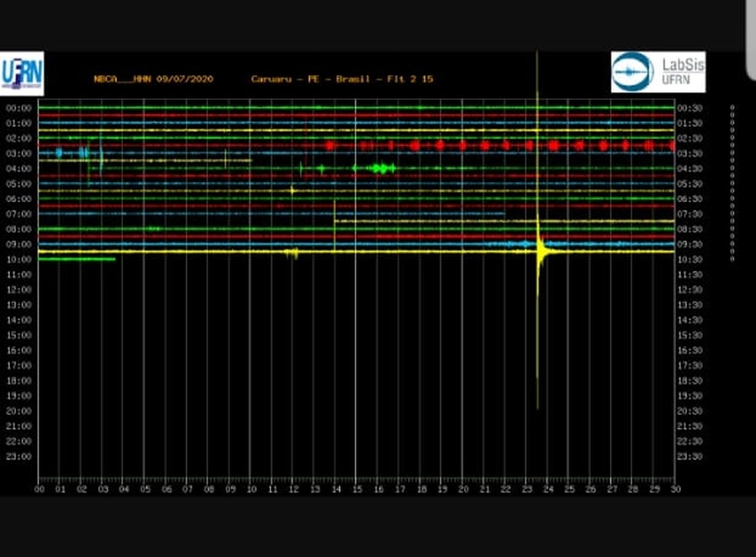The image size is (756, 557).
Task: Select the green burst near minute 16
Action: coord(380,168)
